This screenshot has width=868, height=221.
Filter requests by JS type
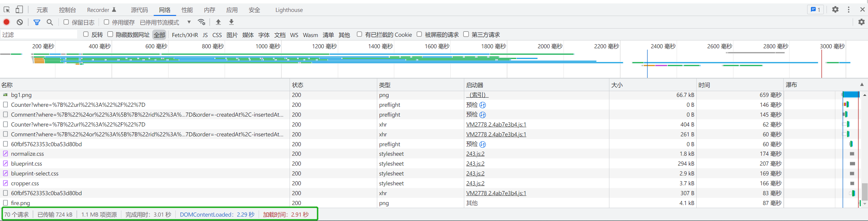pyautogui.click(x=205, y=35)
